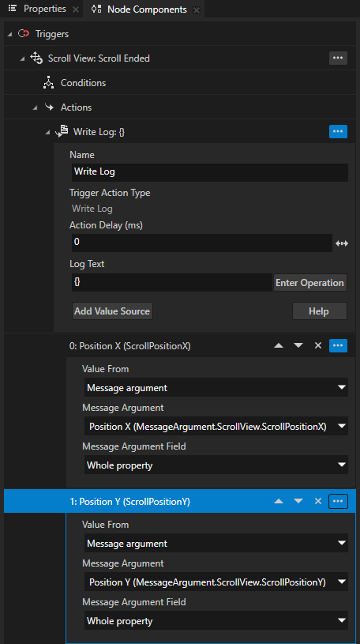
Task: Select the Conditions row
Action: tap(180, 82)
